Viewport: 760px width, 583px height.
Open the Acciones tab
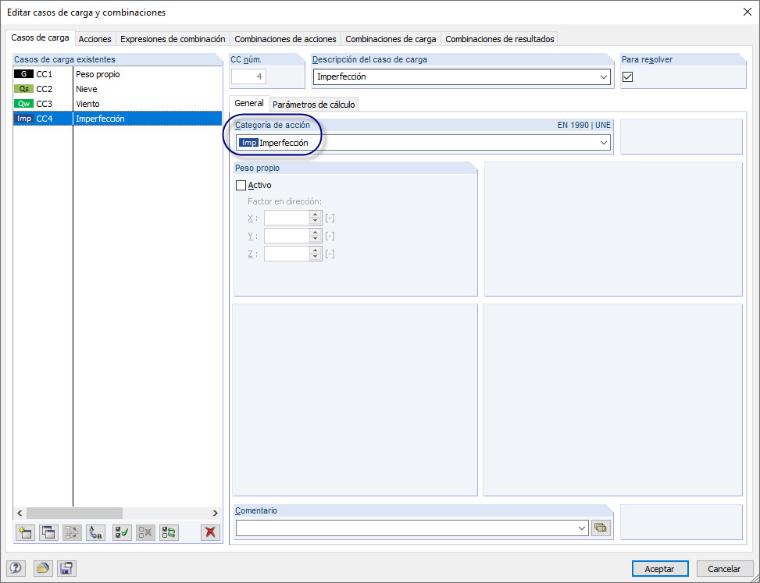click(95, 39)
